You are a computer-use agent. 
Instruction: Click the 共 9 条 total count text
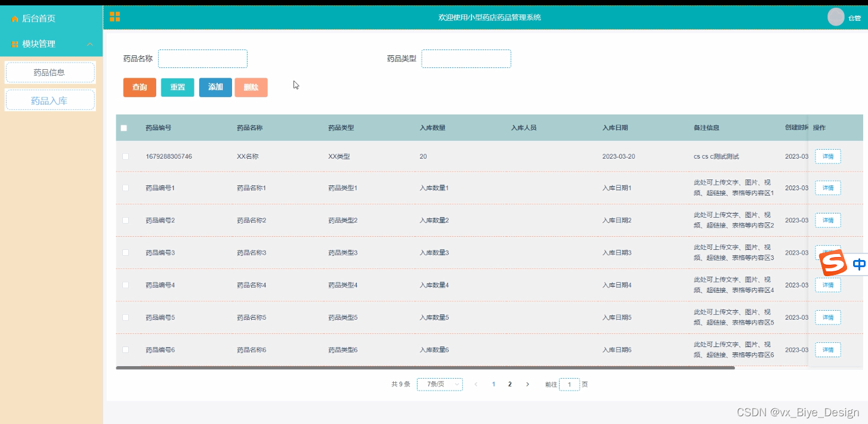pos(401,385)
